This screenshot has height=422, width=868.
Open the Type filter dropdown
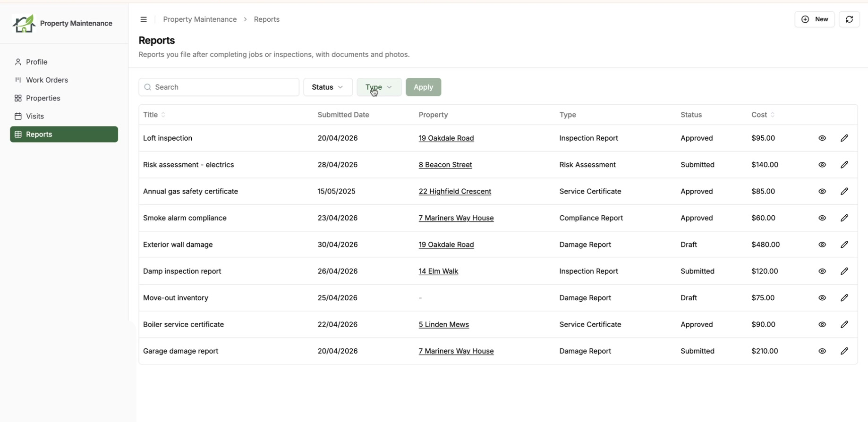379,87
